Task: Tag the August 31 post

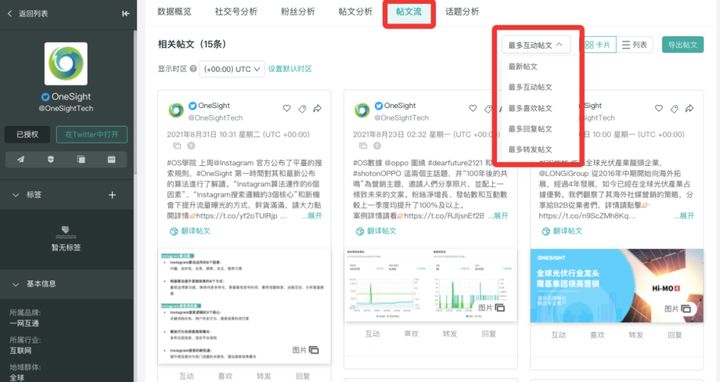Action: (x=302, y=109)
